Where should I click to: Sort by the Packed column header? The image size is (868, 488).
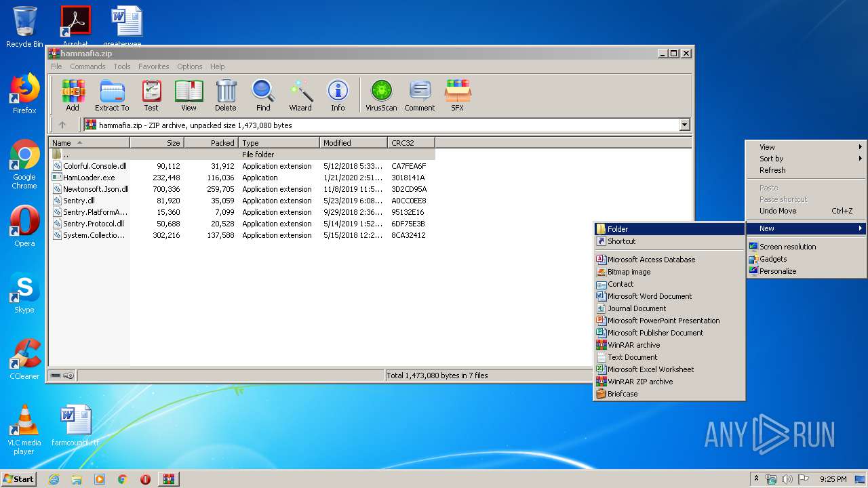click(x=211, y=143)
